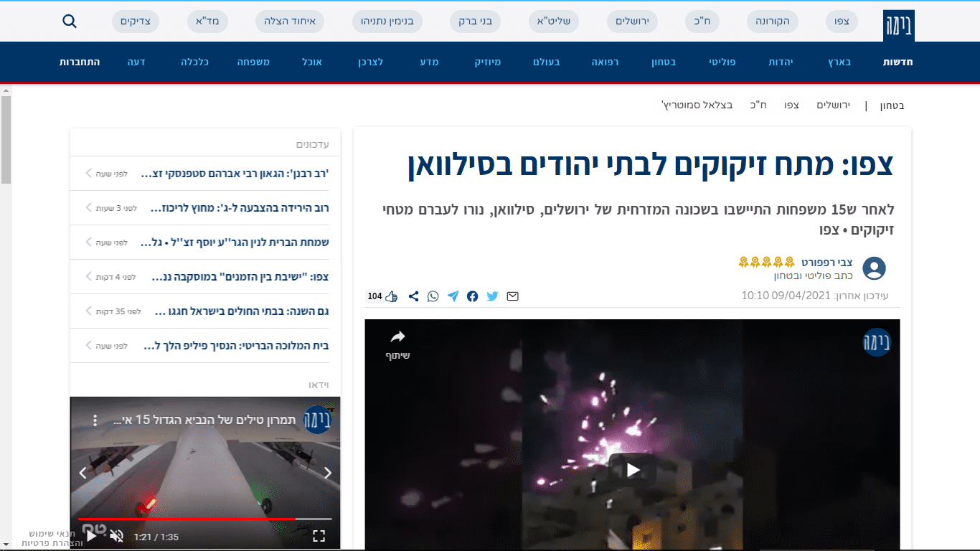Select מיוזיק in the navigation bar
The width and height of the screenshot is (980, 551).
pyautogui.click(x=488, y=62)
